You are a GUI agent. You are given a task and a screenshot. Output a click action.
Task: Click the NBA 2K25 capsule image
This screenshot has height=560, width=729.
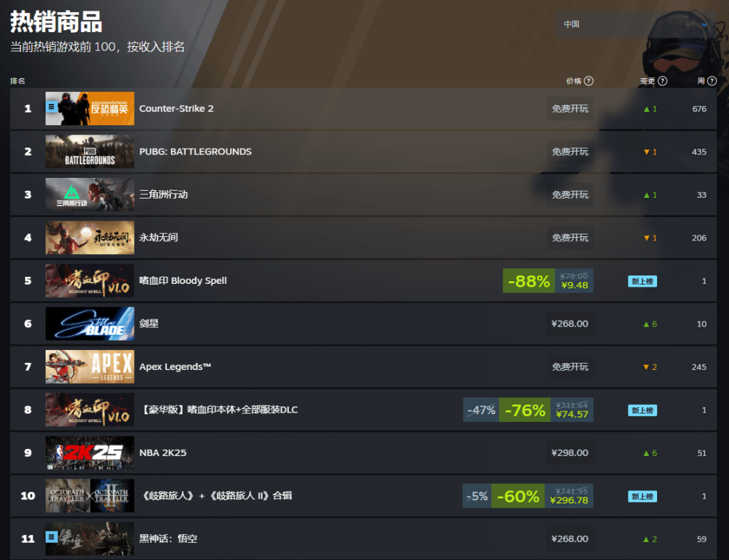click(90, 453)
